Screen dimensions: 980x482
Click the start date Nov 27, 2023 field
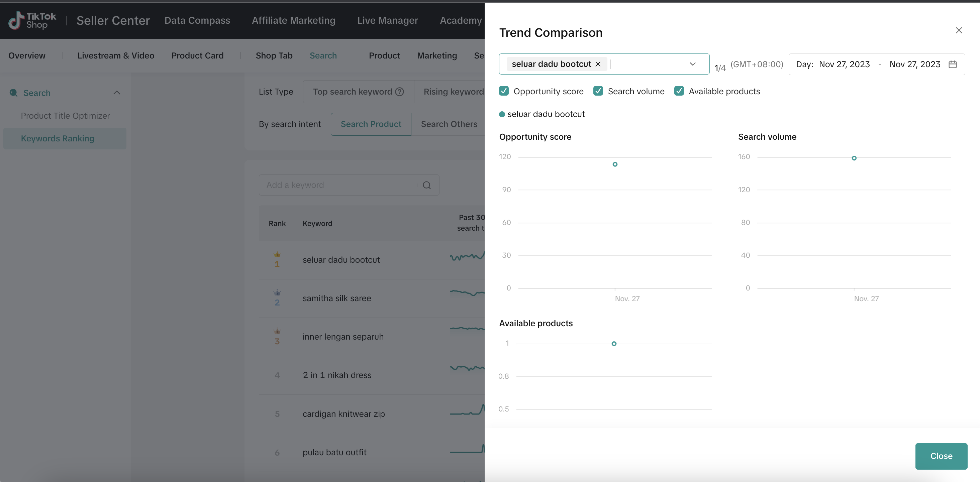click(844, 64)
